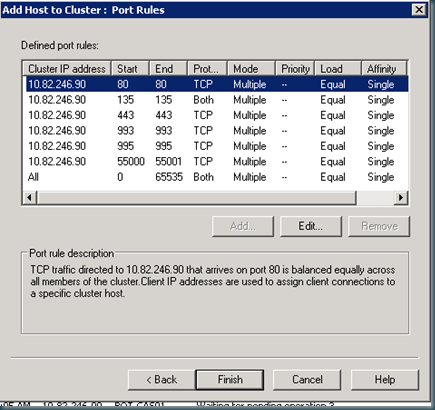Click the Finish button
Viewport: 435px width, 410px height.
coord(230,379)
